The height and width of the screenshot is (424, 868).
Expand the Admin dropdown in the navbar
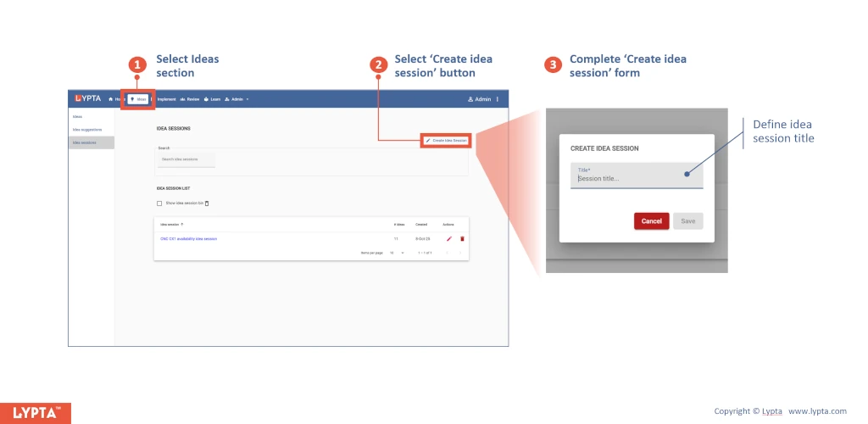tap(237, 99)
